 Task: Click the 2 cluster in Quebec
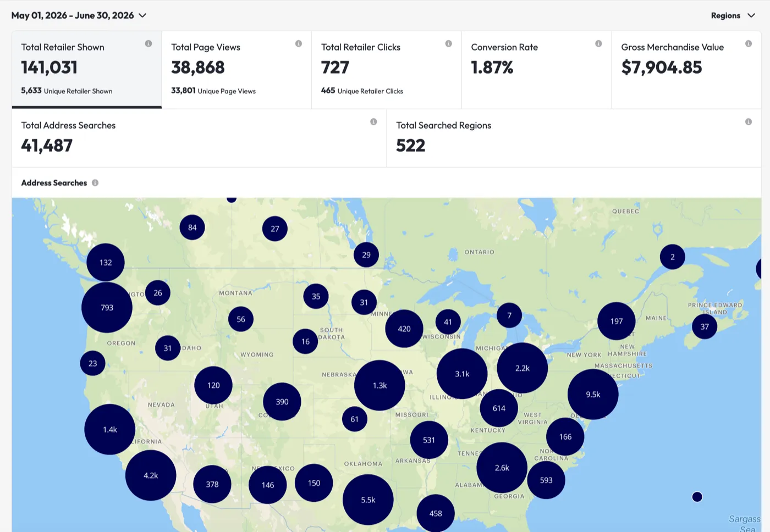click(x=672, y=257)
